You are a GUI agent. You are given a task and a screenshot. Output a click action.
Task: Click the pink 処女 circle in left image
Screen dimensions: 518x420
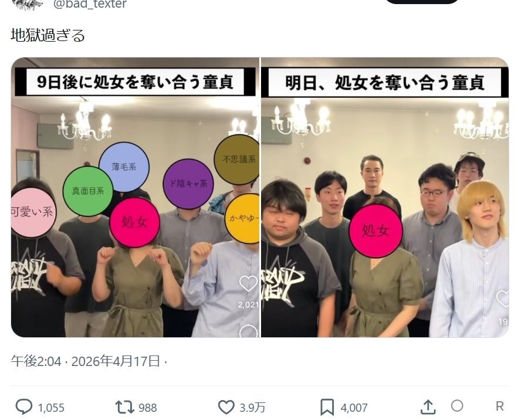pyautogui.click(x=134, y=222)
